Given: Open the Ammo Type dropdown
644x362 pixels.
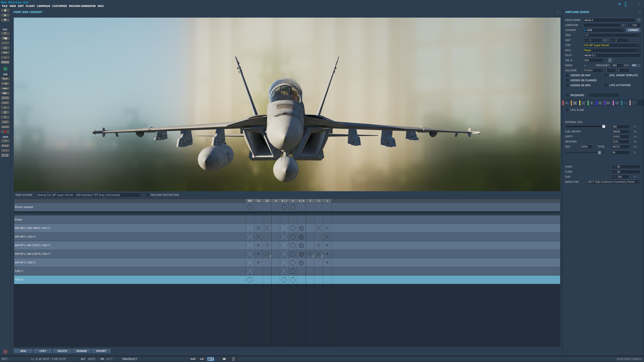Looking at the screenshot, I should point(613,182).
